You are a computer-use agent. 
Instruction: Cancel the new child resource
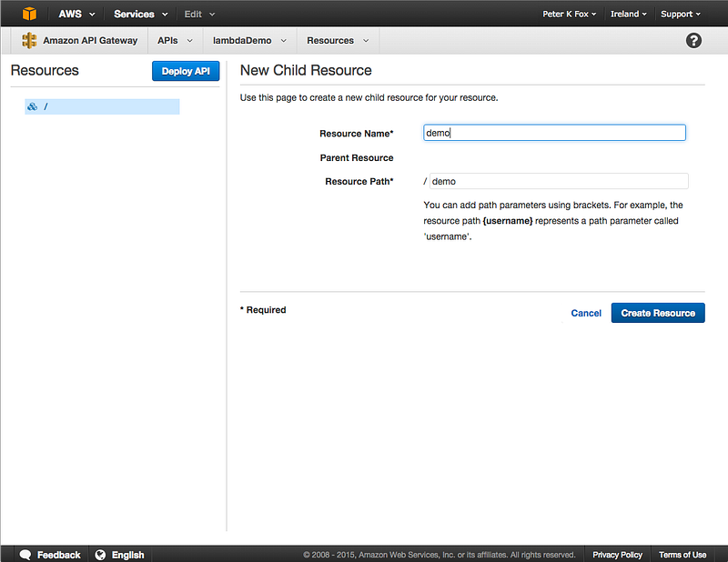pos(586,313)
